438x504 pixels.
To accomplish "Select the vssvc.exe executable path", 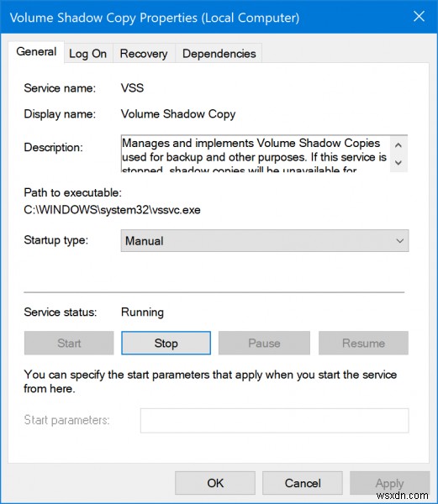I will tap(113, 210).
